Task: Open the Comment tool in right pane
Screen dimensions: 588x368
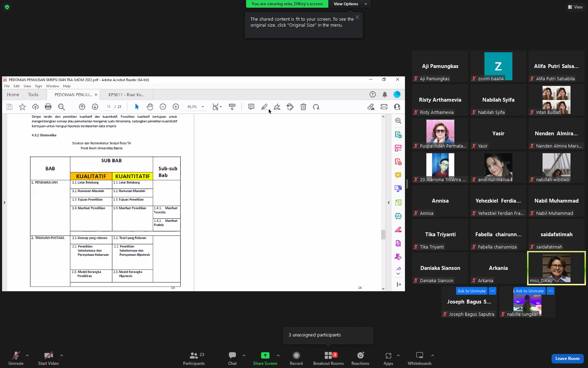Action: pyautogui.click(x=398, y=175)
